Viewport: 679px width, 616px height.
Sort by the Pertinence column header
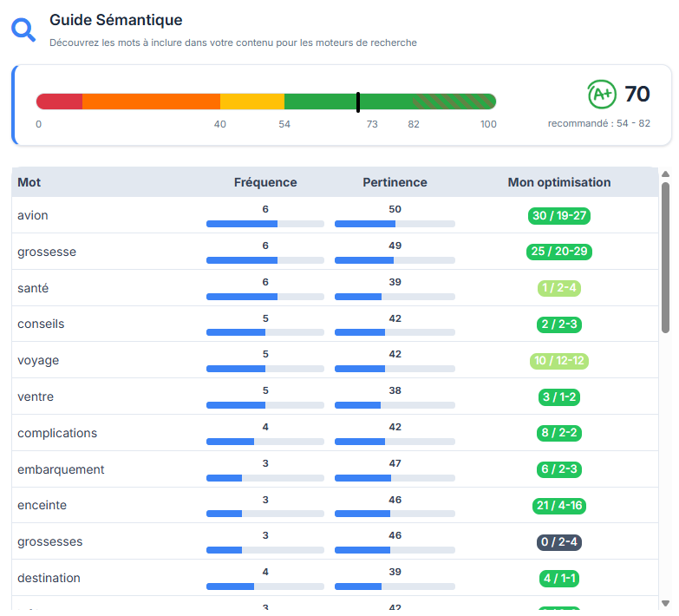click(x=395, y=182)
